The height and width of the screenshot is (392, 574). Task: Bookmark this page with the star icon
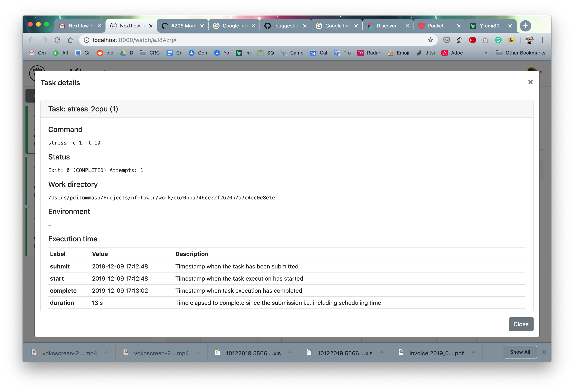(430, 40)
